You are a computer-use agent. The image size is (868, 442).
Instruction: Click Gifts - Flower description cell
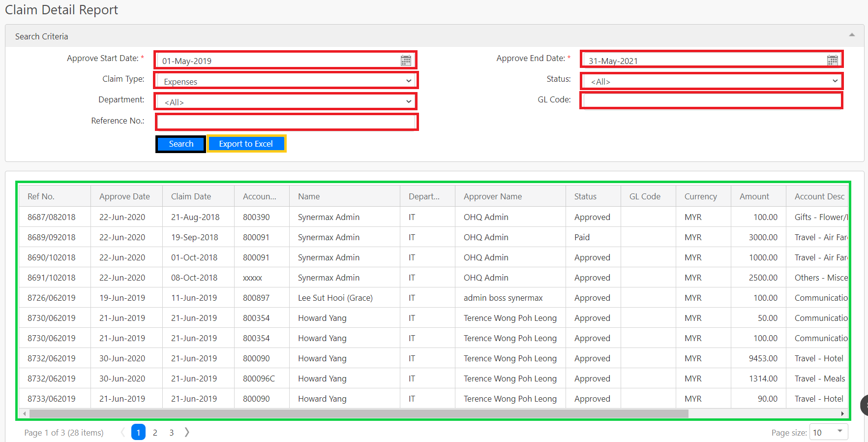click(817, 217)
